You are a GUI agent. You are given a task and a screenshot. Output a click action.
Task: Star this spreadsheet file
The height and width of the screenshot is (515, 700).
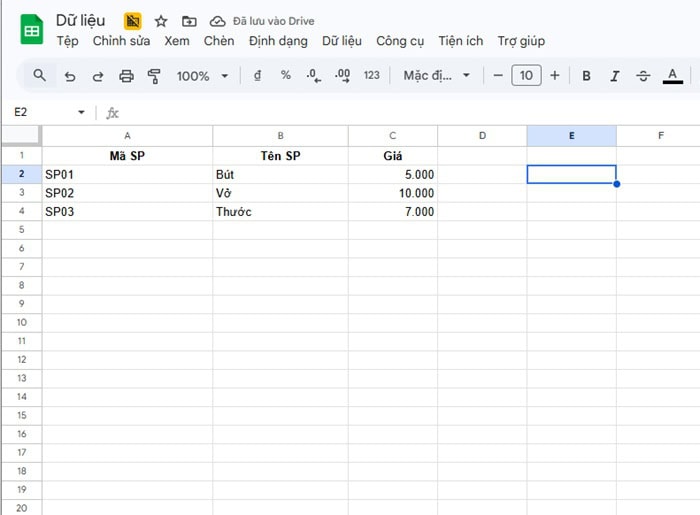click(x=161, y=21)
